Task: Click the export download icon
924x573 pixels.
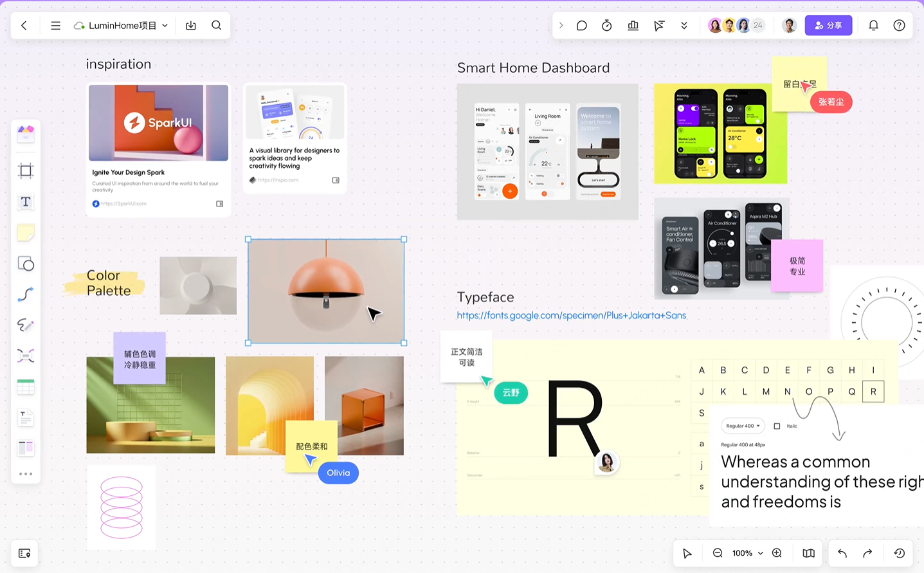Action: tap(191, 26)
